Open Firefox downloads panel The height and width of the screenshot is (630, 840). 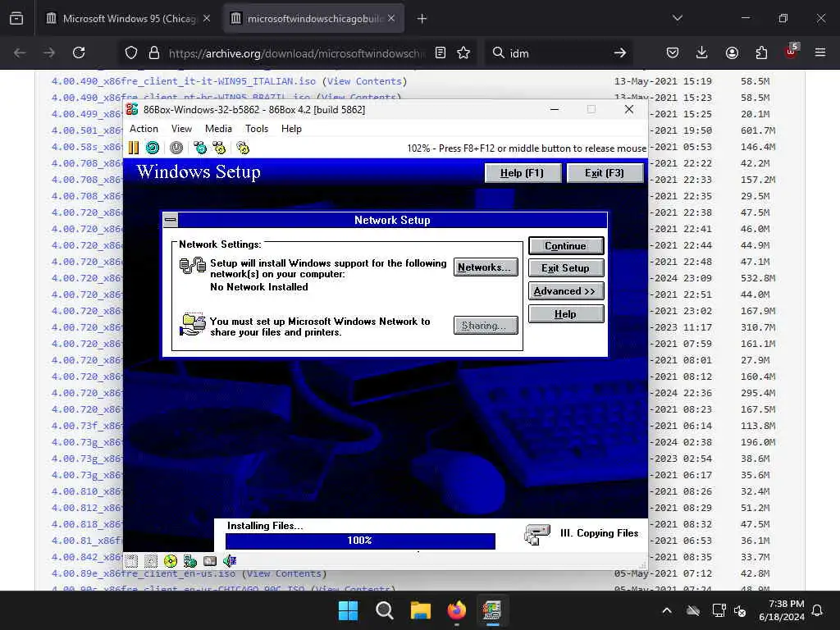tap(702, 52)
